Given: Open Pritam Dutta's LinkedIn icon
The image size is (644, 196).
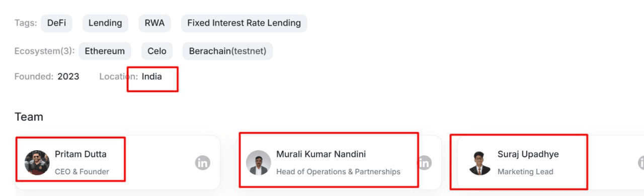Looking at the screenshot, I should point(203,162).
